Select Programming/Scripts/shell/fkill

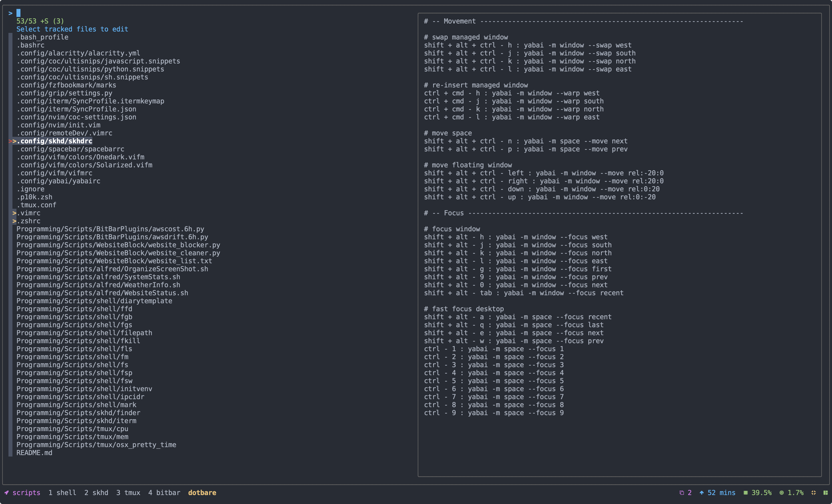point(78,341)
